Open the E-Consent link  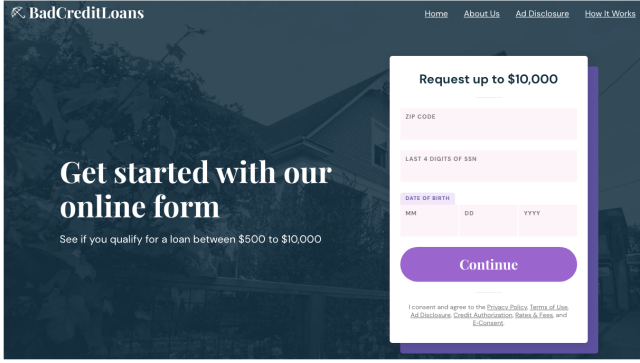488,323
